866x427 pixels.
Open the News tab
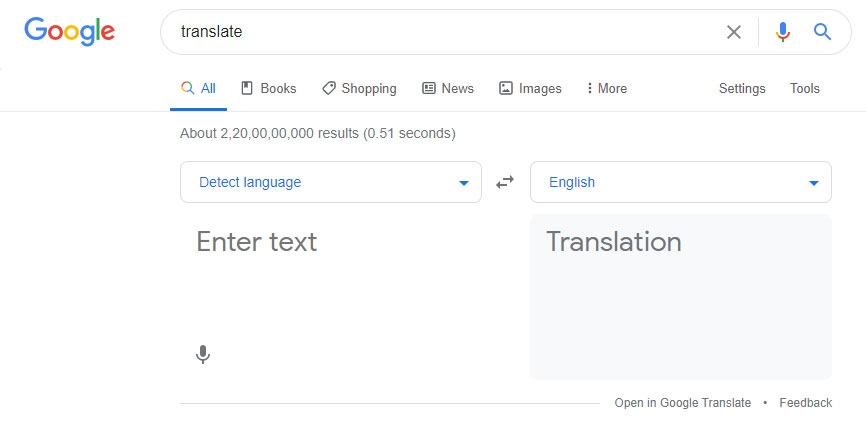click(x=448, y=88)
